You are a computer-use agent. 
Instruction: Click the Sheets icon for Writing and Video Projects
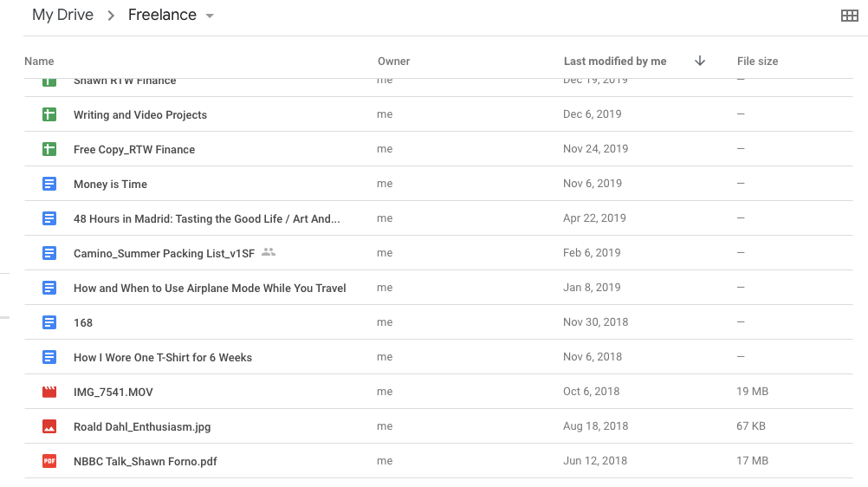click(49, 114)
